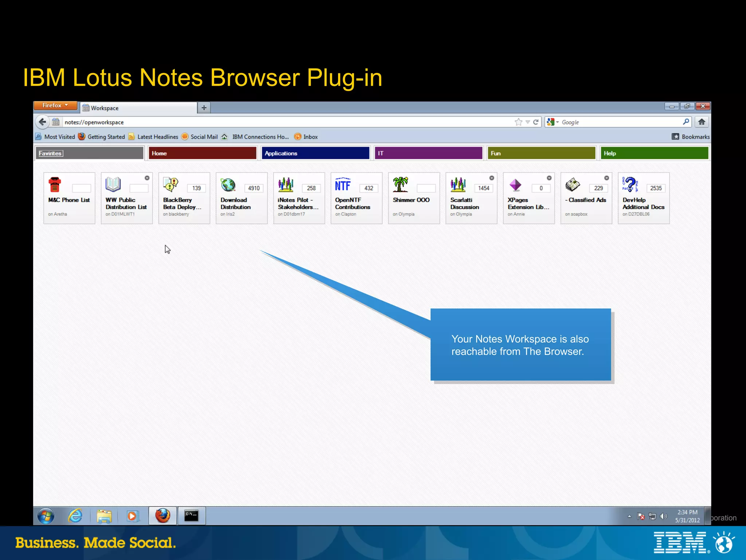746x560 pixels.
Task: Open the M&C Phone List telephone icon
Action: (55, 184)
